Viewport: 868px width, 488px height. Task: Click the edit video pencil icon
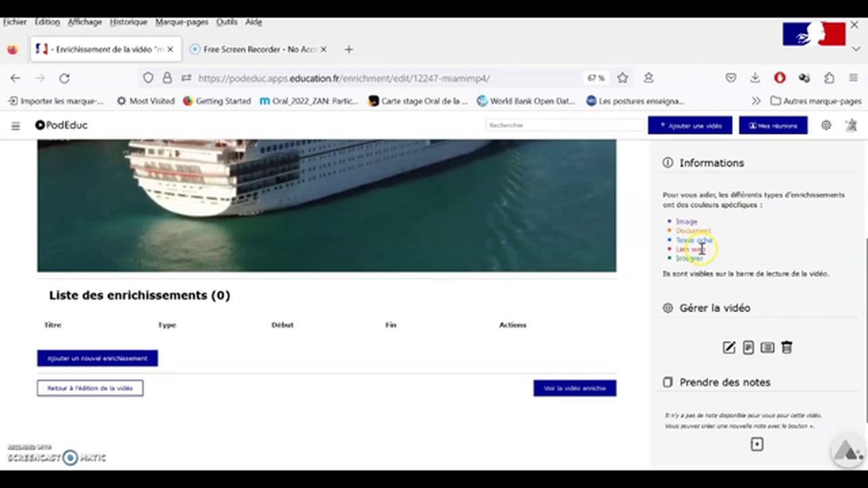[x=729, y=348]
